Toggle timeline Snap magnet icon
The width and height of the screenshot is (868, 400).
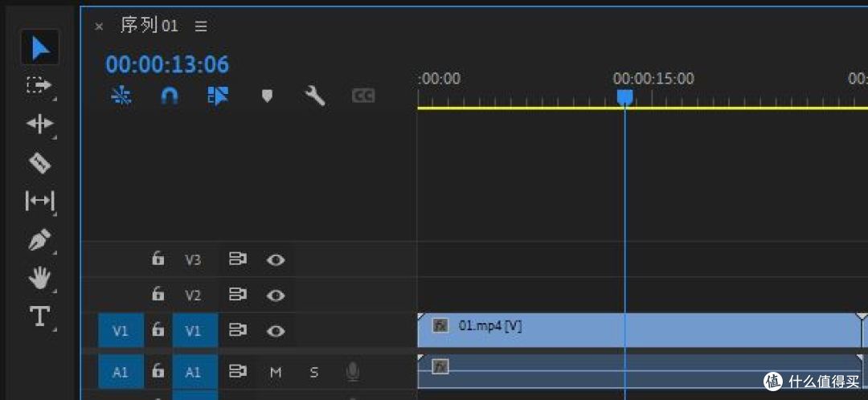point(170,96)
